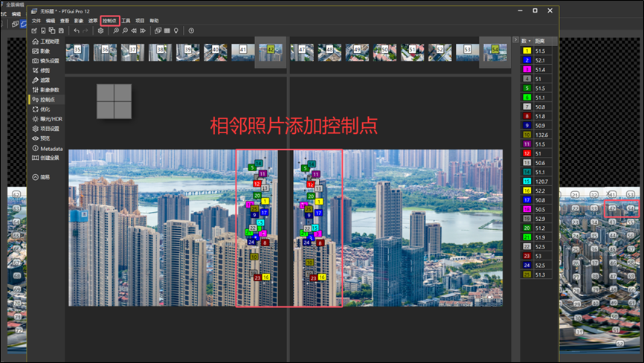Click the Zoom in magnifier icon
Viewport: 644px width, 363px height.
(116, 30)
